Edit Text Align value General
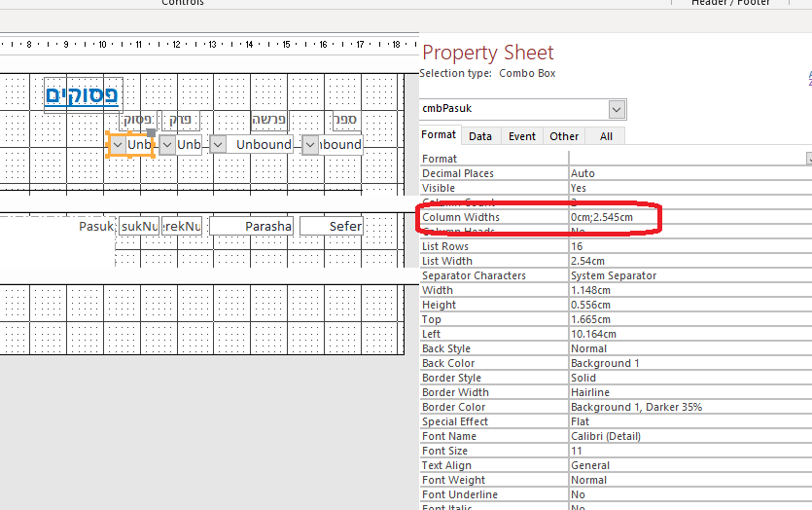Image resolution: width=812 pixels, height=510 pixels. tap(690, 465)
